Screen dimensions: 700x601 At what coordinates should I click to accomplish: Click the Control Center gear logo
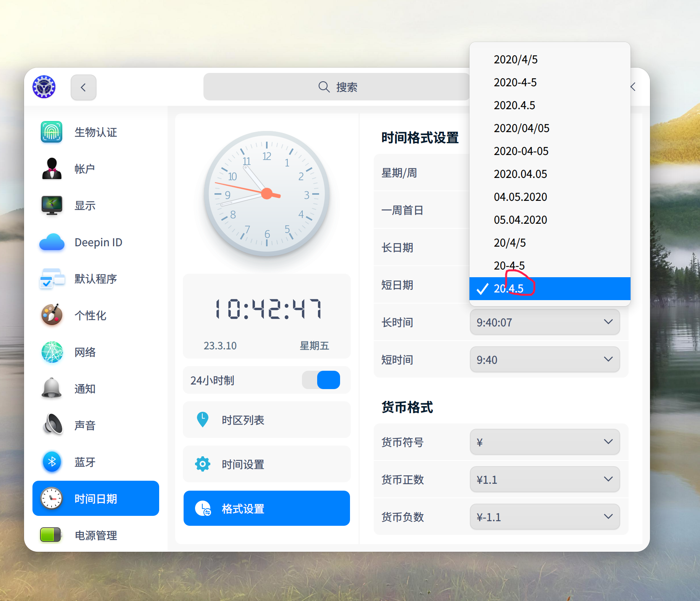point(44,87)
